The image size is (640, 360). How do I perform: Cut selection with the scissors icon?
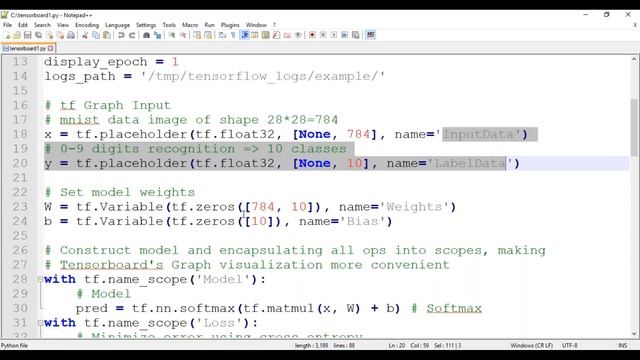(85, 35)
